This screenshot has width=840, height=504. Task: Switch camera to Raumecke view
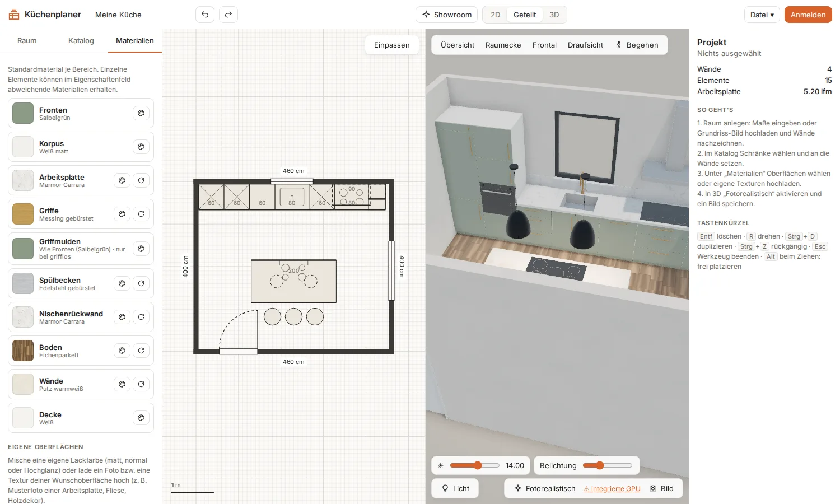click(503, 45)
